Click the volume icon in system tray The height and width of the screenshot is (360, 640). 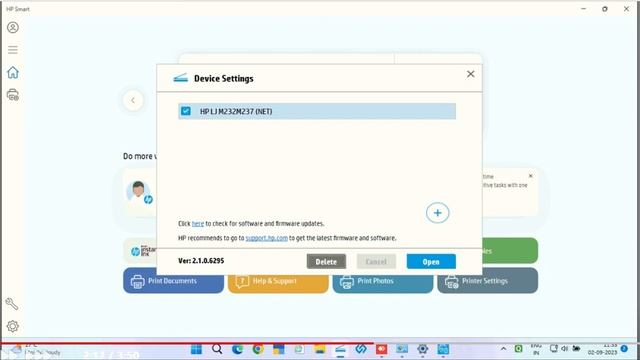coord(564,349)
